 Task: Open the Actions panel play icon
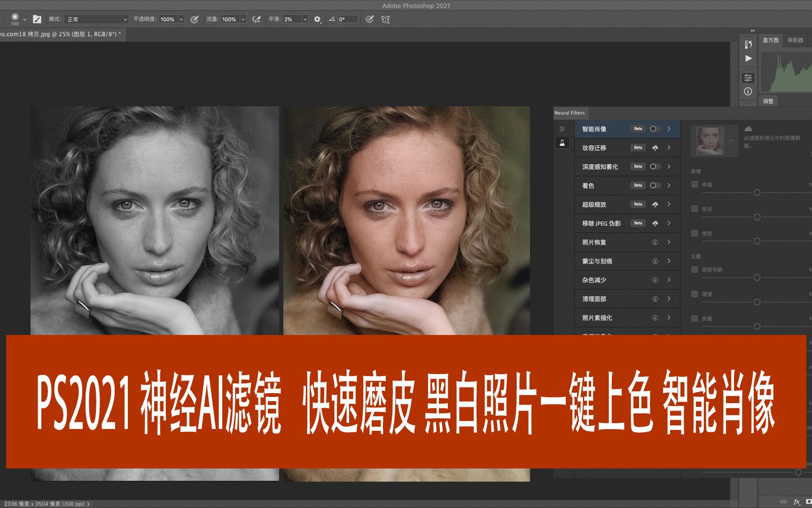point(749,58)
